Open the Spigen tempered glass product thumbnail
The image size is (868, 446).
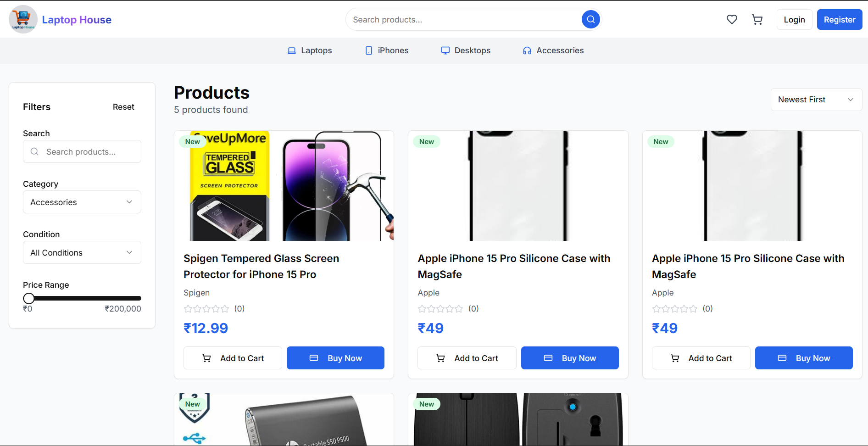click(x=284, y=186)
